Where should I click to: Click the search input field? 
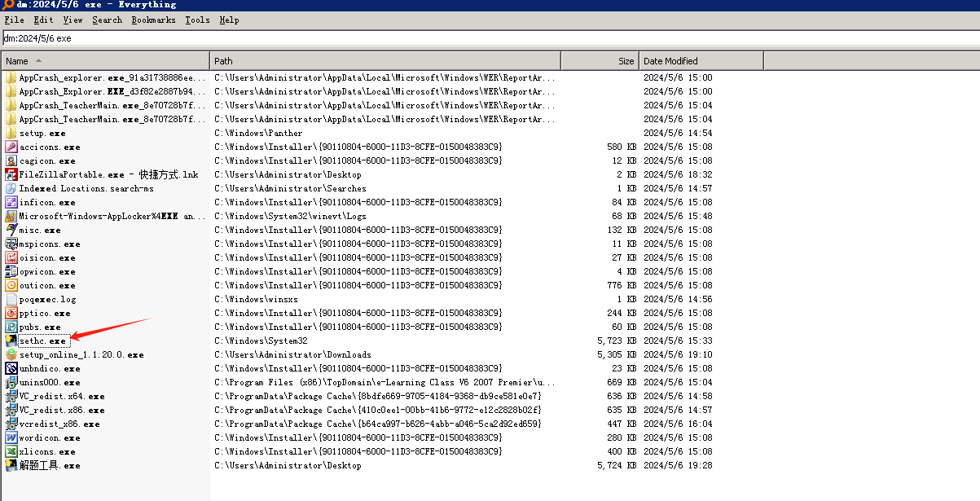(x=489, y=38)
